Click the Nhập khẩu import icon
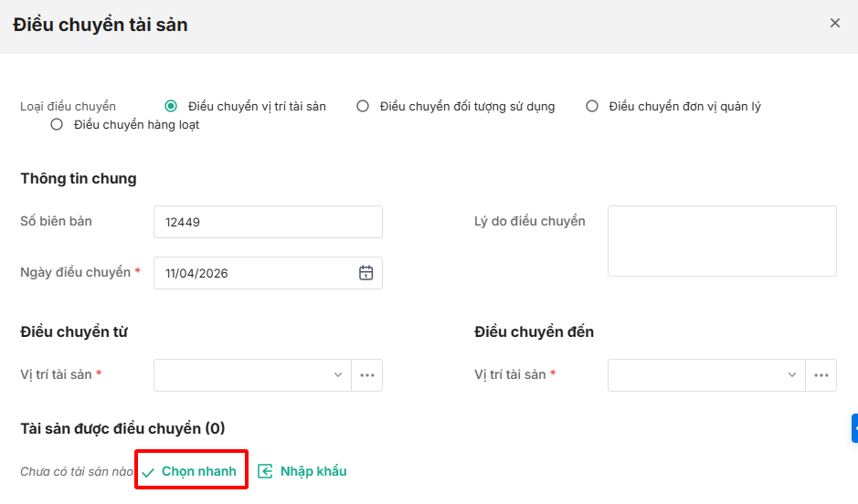Image resolution: width=858 pixels, height=504 pixels. point(265,471)
